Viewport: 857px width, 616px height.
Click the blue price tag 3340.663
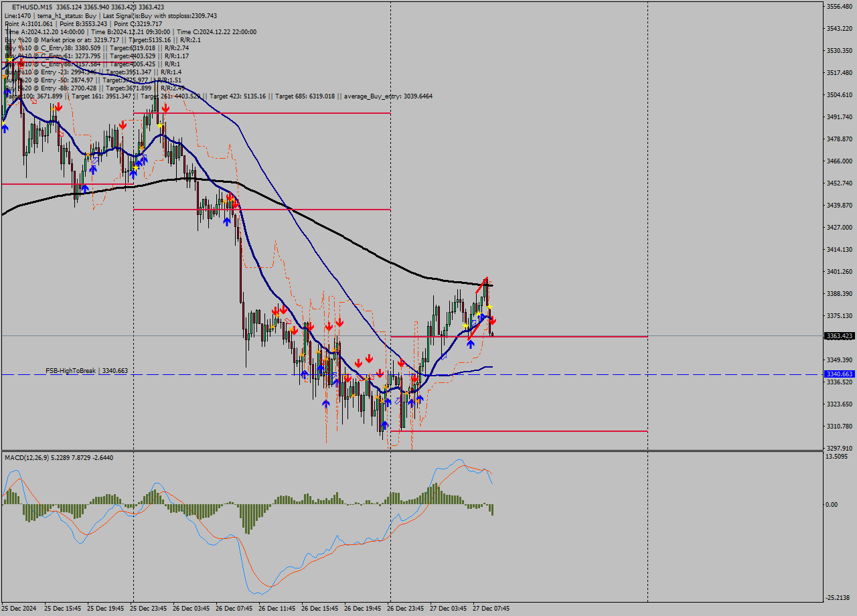coord(839,374)
